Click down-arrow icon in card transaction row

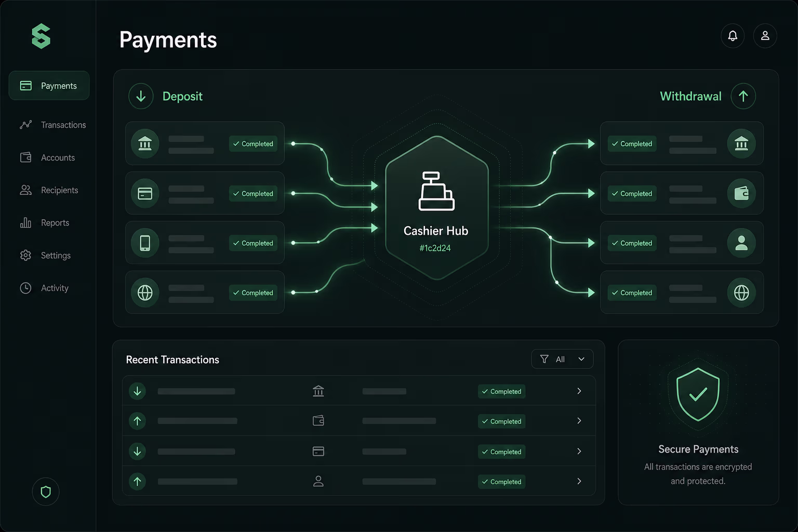click(x=137, y=451)
